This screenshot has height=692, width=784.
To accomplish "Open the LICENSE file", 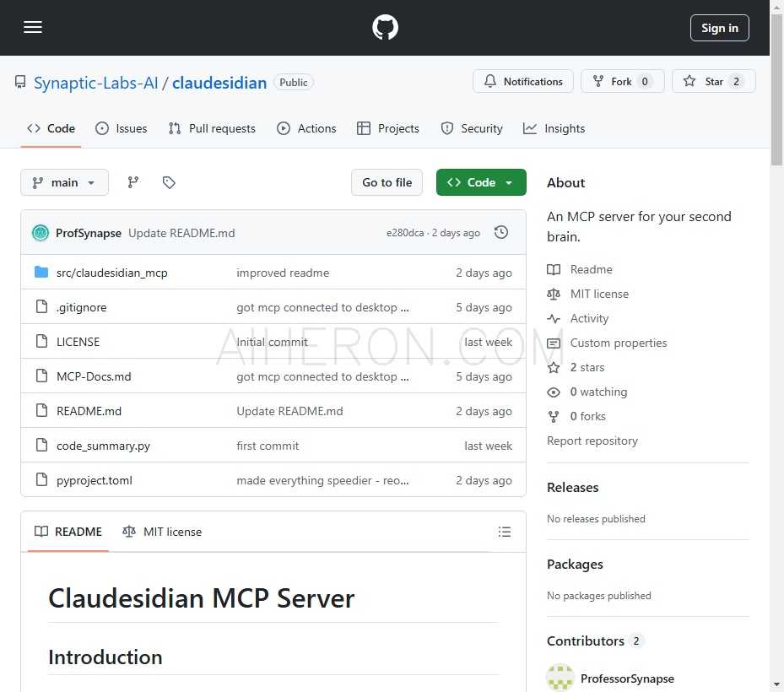I will 78,342.
